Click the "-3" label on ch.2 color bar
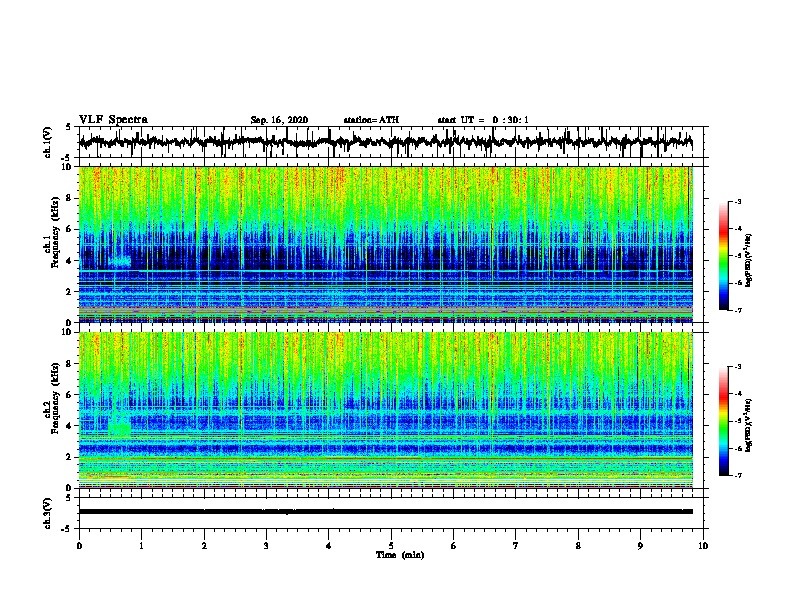The height and width of the screenshot is (612, 792). pos(738,367)
